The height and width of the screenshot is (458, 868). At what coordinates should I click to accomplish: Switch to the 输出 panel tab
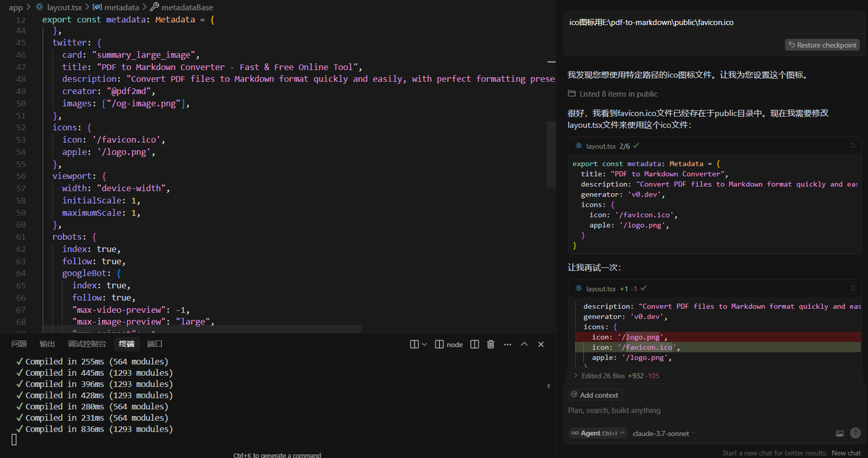[47, 344]
